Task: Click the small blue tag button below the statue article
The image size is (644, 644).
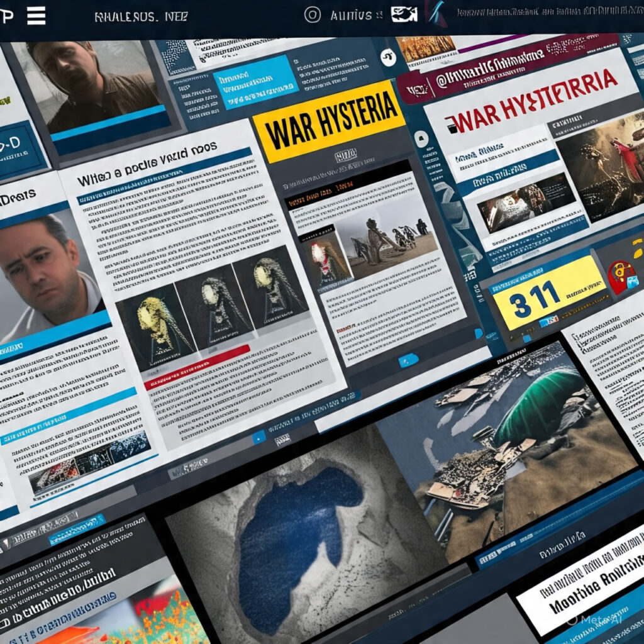Action: point(408,360)
